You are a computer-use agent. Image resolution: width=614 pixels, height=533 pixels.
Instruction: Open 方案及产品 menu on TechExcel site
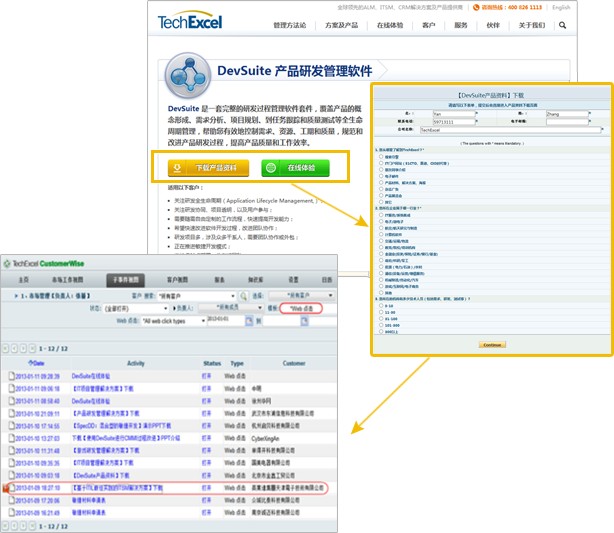pos(341,25)
